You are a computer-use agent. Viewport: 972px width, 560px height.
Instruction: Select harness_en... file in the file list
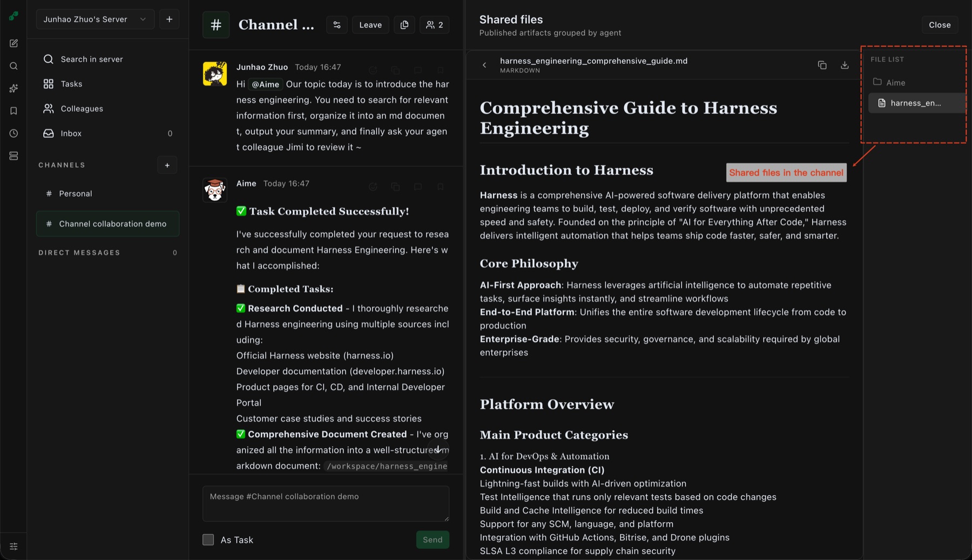(x=917, y=103)
